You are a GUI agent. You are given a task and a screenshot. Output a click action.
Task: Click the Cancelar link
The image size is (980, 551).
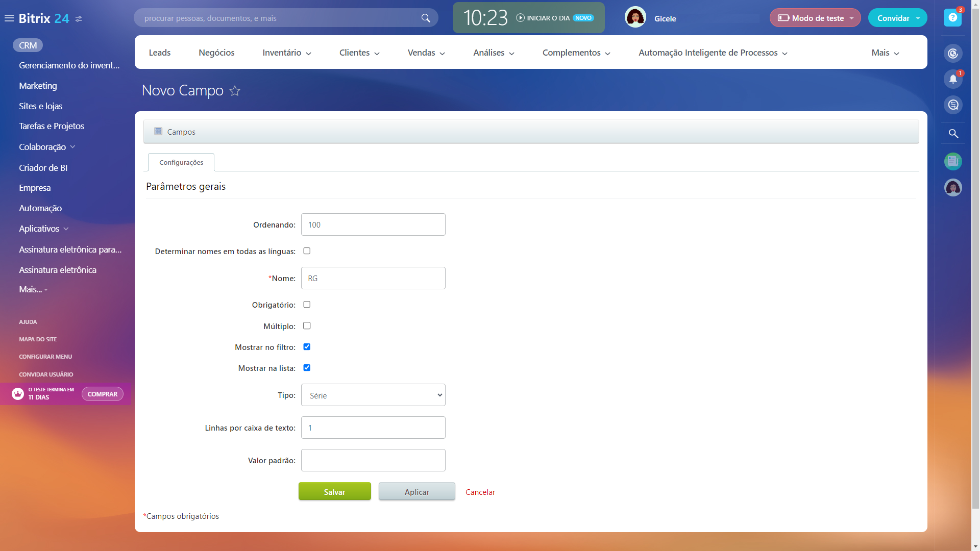tap(480, 492)
